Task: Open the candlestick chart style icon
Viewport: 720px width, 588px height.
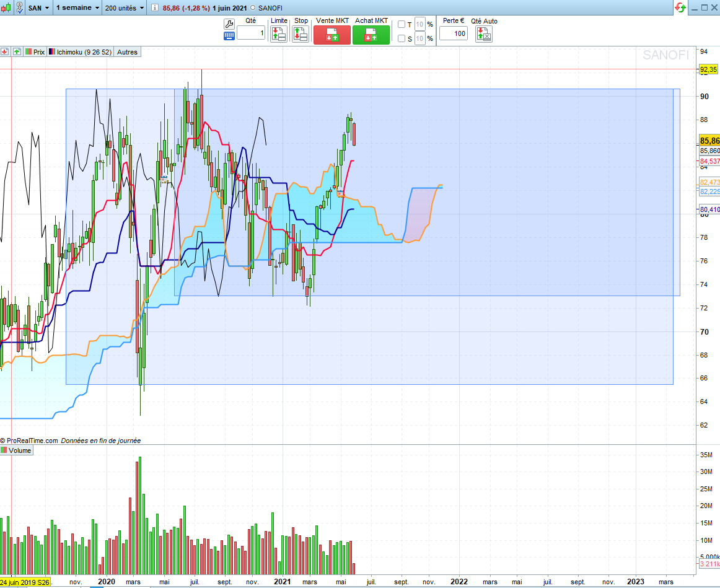Action: [x=6, y=8]
